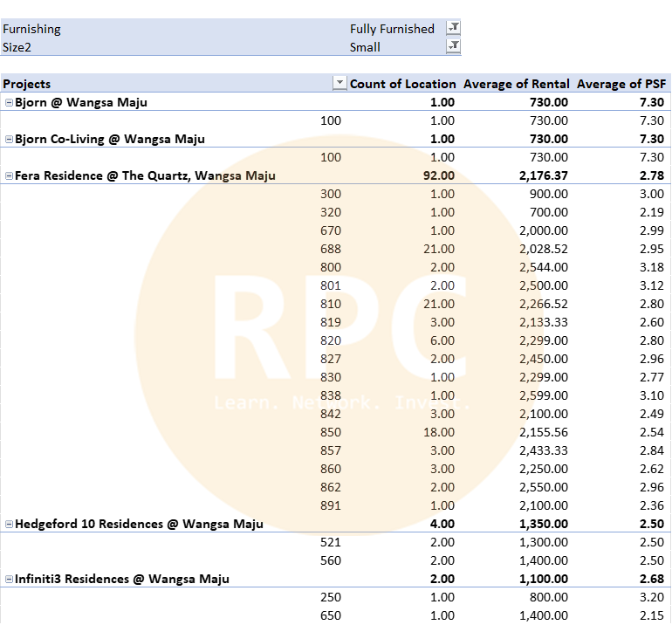Click the Fully Furnished filter value cell
This screenshot has height=625, width=672.
(393, 29)
